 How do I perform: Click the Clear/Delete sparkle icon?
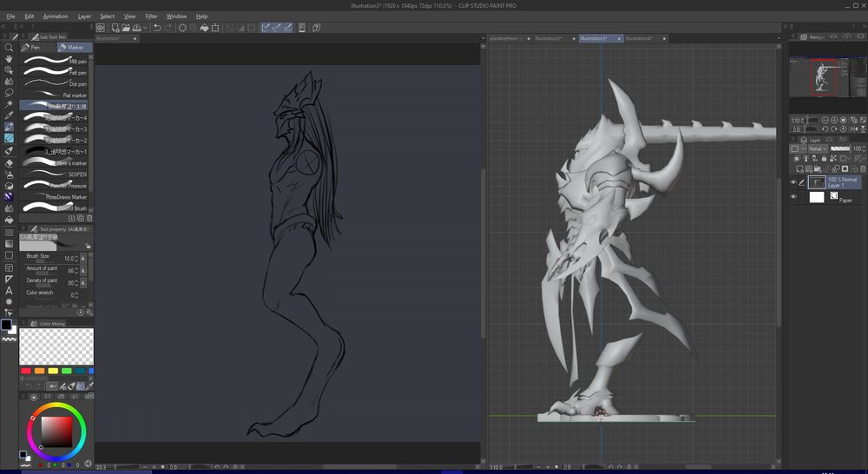pos(182,28)
